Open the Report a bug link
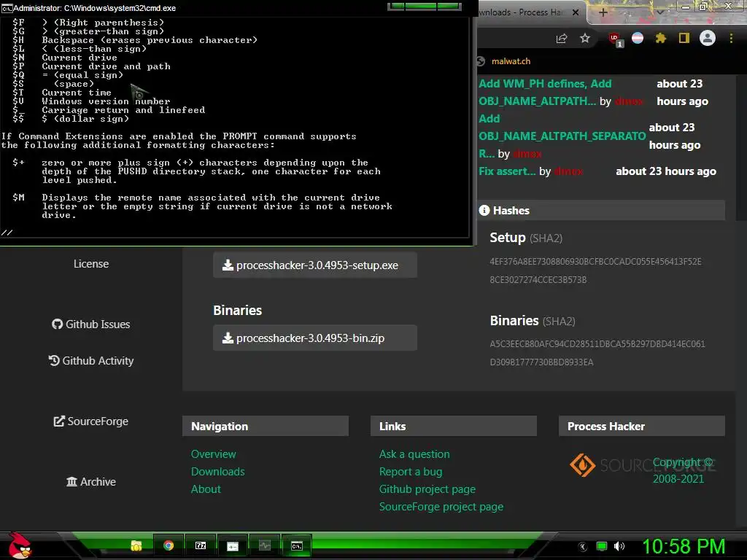The width and height of the screenshot is (747, 560). [411, 472]
